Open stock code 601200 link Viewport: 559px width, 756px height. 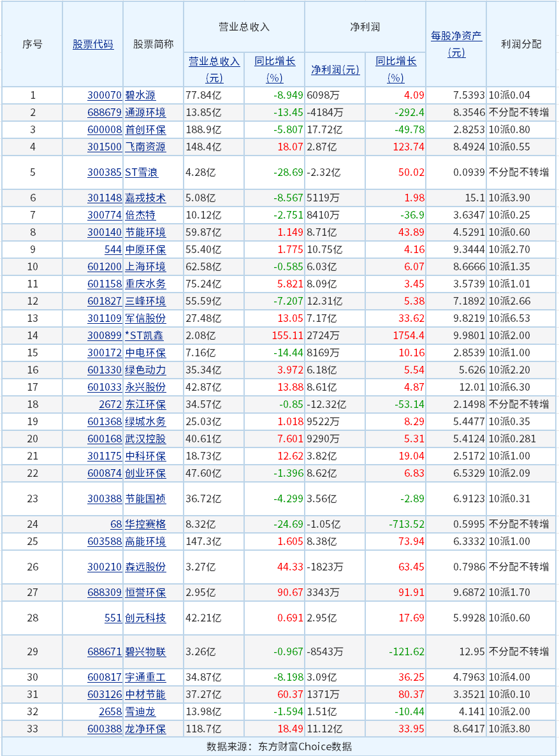[104, 266]
